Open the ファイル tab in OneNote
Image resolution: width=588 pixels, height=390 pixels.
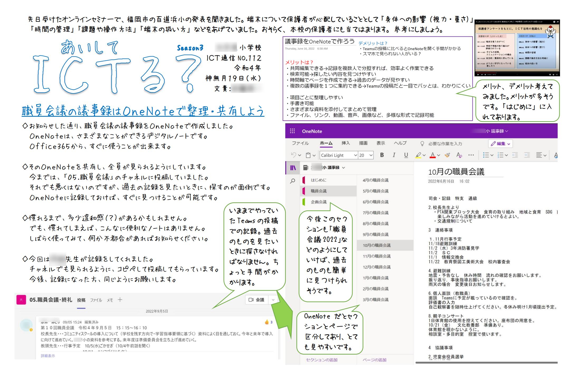[300, 143]
